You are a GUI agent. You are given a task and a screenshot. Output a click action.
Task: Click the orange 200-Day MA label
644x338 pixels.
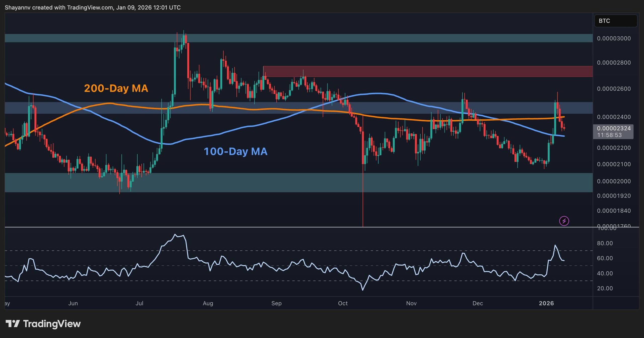(x=116, y=88)
